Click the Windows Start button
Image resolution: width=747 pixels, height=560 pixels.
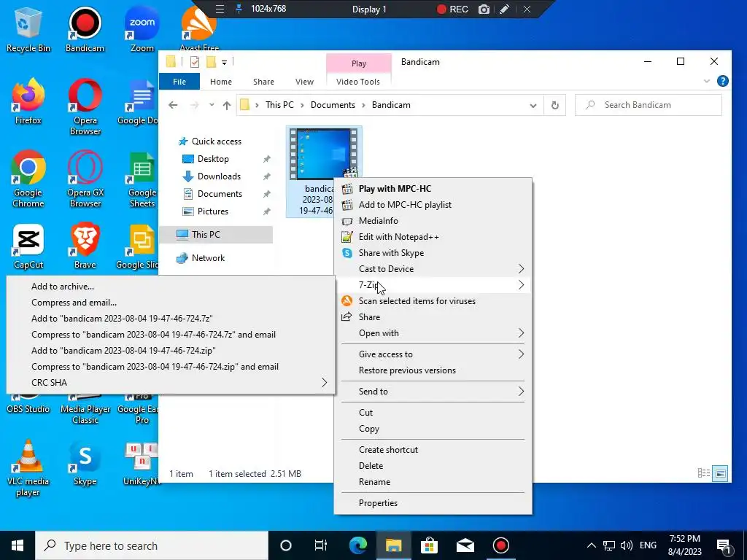click(18, 545)
